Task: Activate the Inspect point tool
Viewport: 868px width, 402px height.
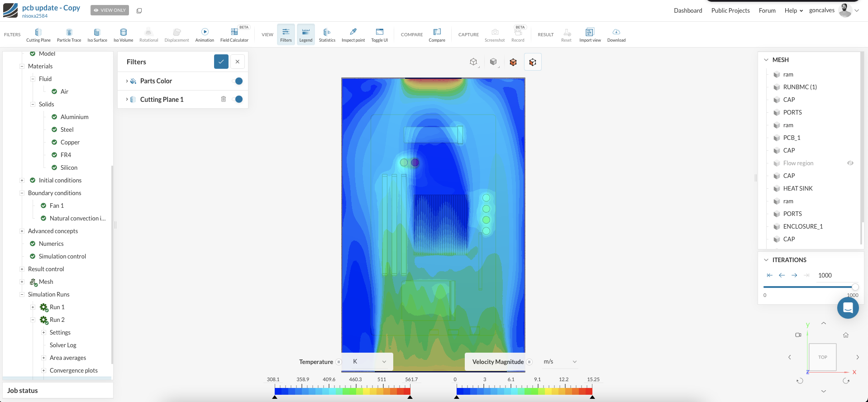Action: [x=353, y=34]
